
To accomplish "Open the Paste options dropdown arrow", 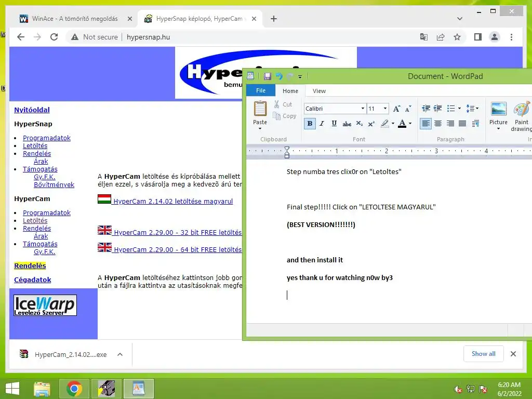I will click(260, 129).
